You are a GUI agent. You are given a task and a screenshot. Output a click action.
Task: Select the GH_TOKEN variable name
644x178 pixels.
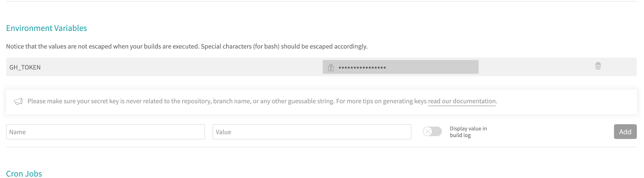[x=25, y=68]
